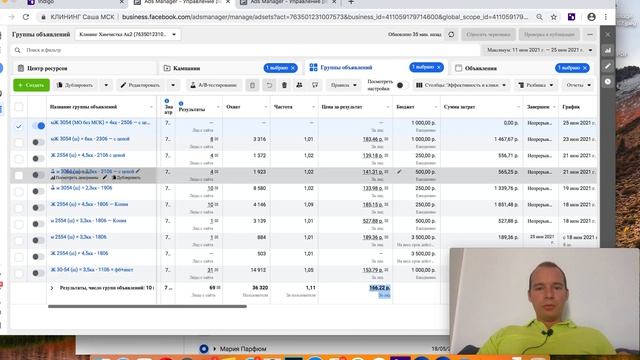Click the browser reload button
640x360 pixels.
pos(26,17)
